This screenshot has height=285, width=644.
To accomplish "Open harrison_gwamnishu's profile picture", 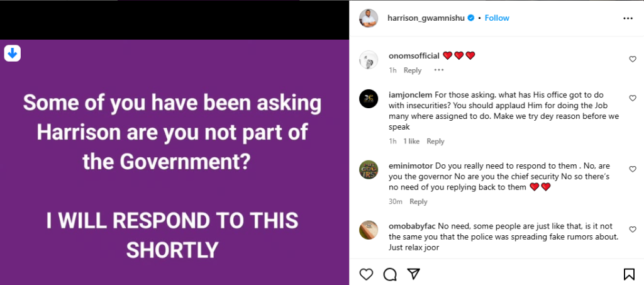I will [x=369, y=18].
